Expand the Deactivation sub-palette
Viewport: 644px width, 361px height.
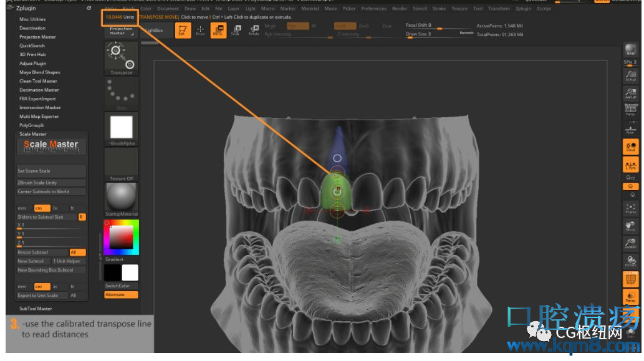(x=32, y=28)
